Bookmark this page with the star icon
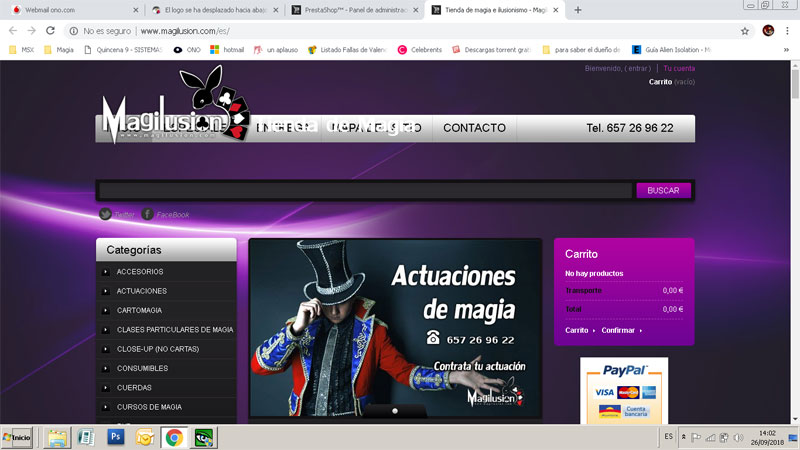800x450 pixels. [x=745, y=31]
